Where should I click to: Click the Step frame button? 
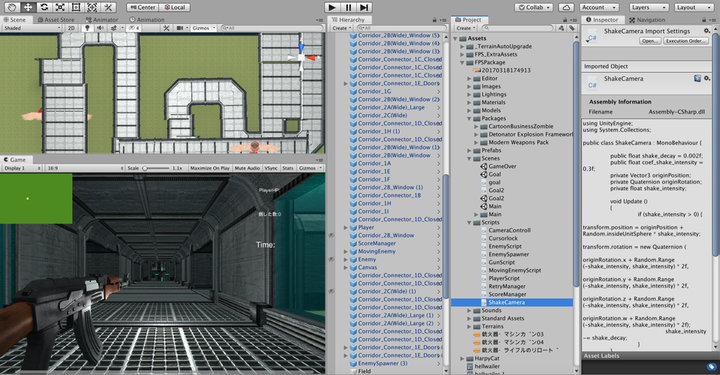click(364, 7)
